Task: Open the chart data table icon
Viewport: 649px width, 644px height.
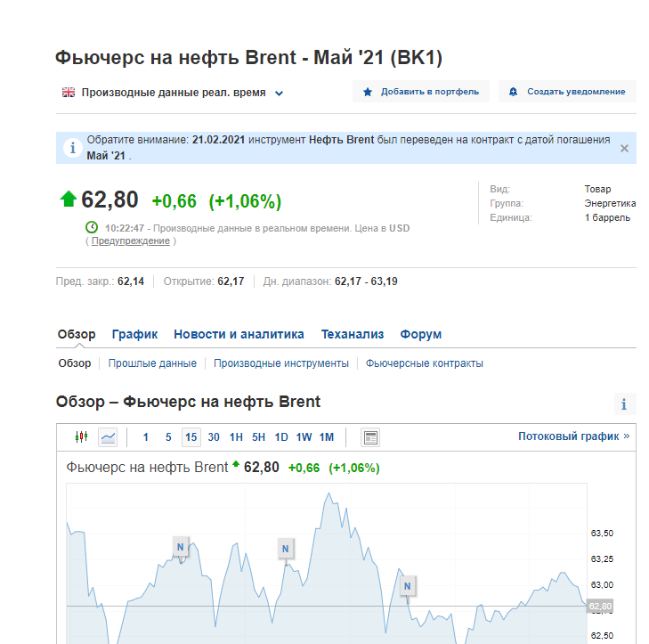Action: (x=370, y=437)
